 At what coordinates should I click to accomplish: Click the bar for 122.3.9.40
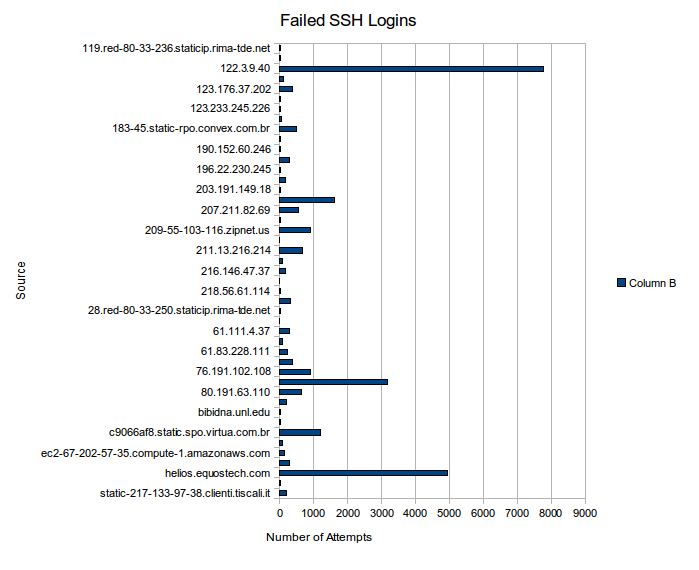tap(411, 69)
